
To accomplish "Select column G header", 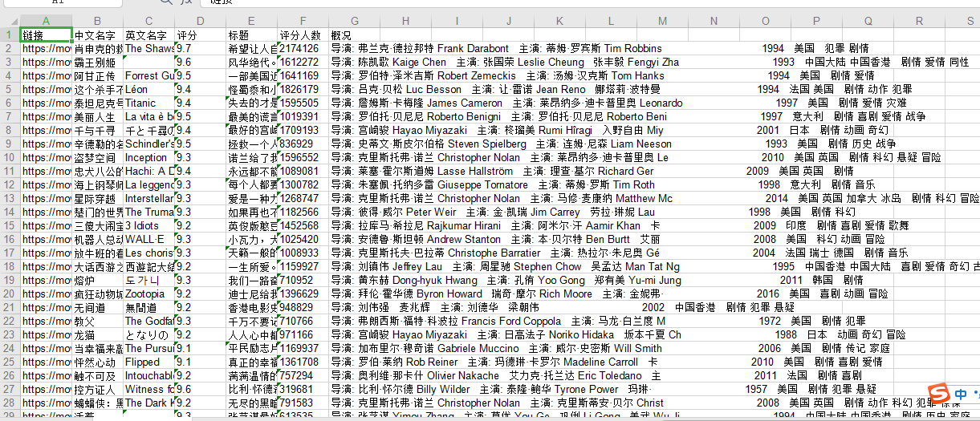I will 355,21.
